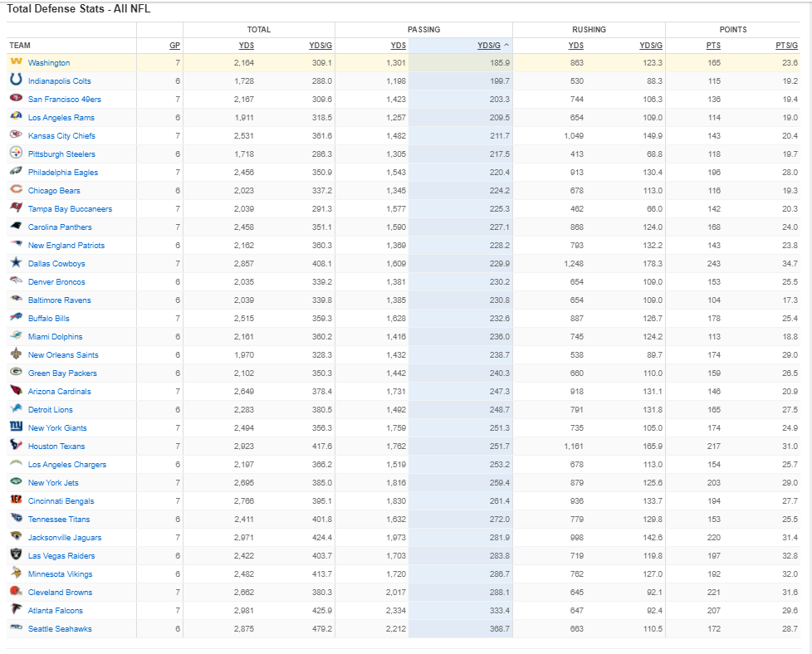Open the San Francisco 49ers link
812x654 pixels.
65,100
